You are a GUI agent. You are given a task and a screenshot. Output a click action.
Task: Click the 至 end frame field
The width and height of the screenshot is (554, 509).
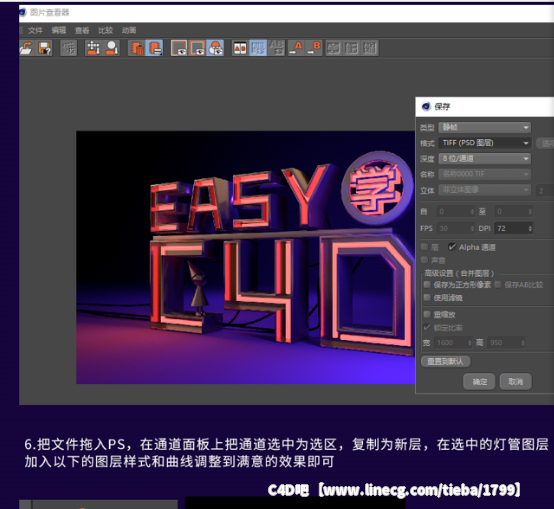click(x=510, y=212)
